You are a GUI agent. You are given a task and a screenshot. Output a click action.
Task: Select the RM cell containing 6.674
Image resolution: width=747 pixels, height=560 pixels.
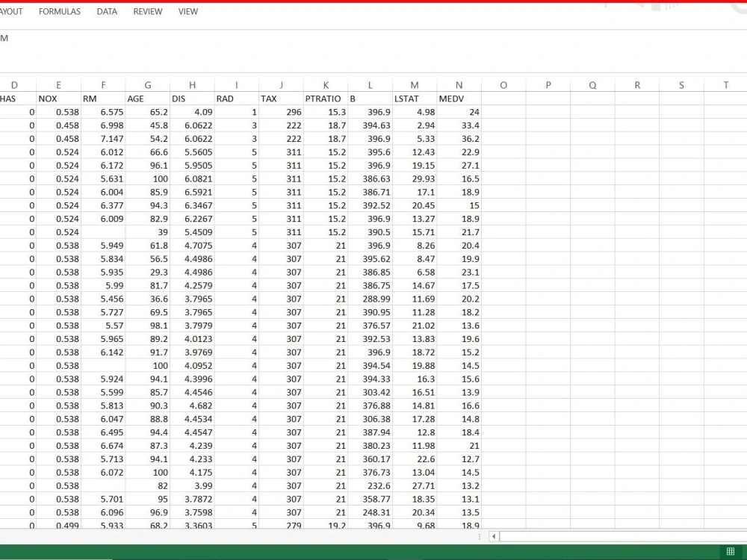tap(103, 446)
